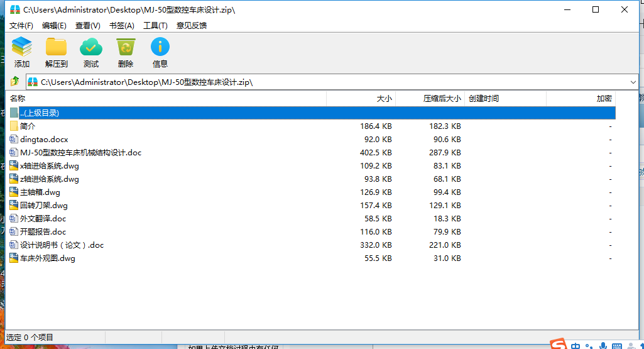Click the 外文翻译.doc file icon
Screen dimensions: 644x349
14,218
